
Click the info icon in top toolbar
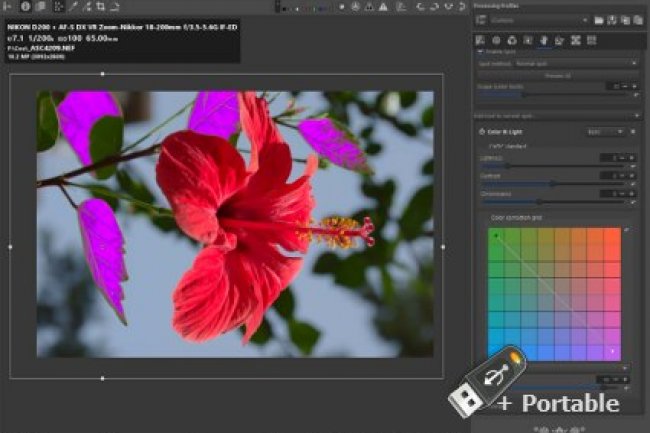(x=26, y=6)
